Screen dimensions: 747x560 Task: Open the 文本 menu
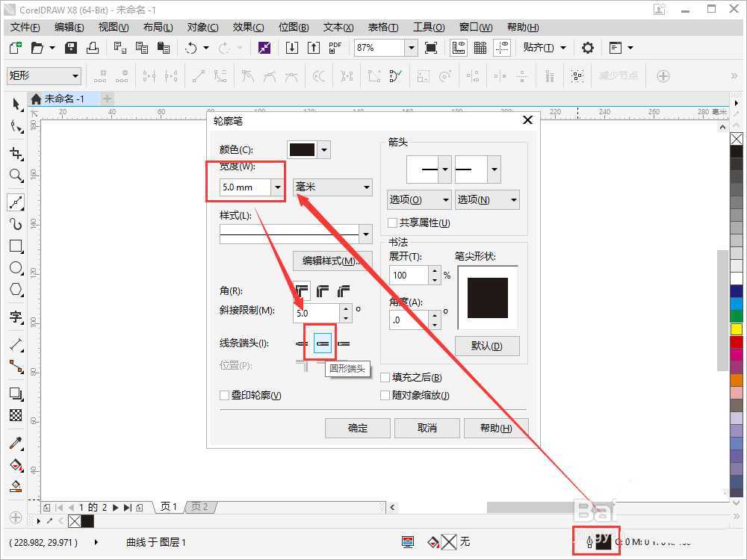[336, 27]
